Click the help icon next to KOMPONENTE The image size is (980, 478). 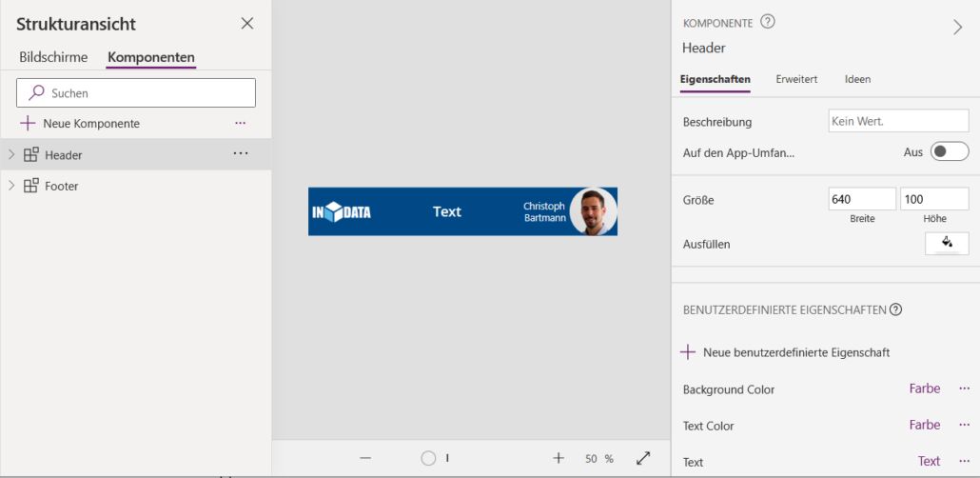(x=768, y=22)
